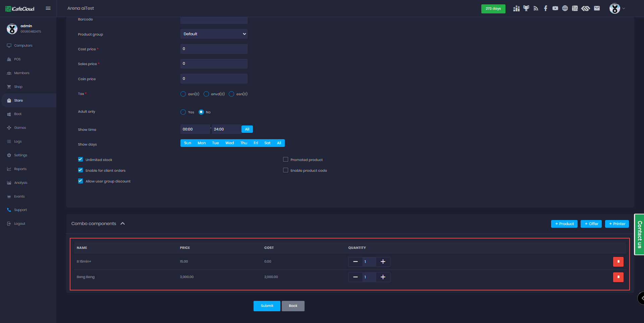The width and height of the screenshot is (644, 323).
Task: Click the + Offer button
Action: (591, 224)
